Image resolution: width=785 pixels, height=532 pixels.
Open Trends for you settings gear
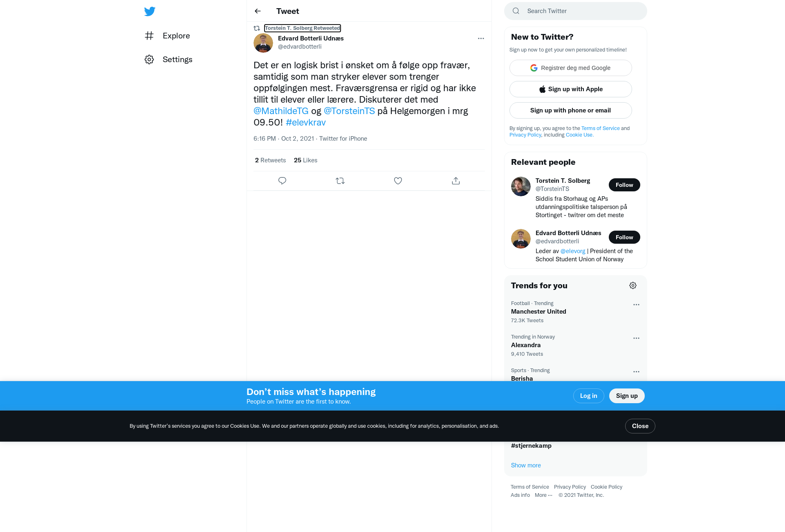click(x=633, y=285)
